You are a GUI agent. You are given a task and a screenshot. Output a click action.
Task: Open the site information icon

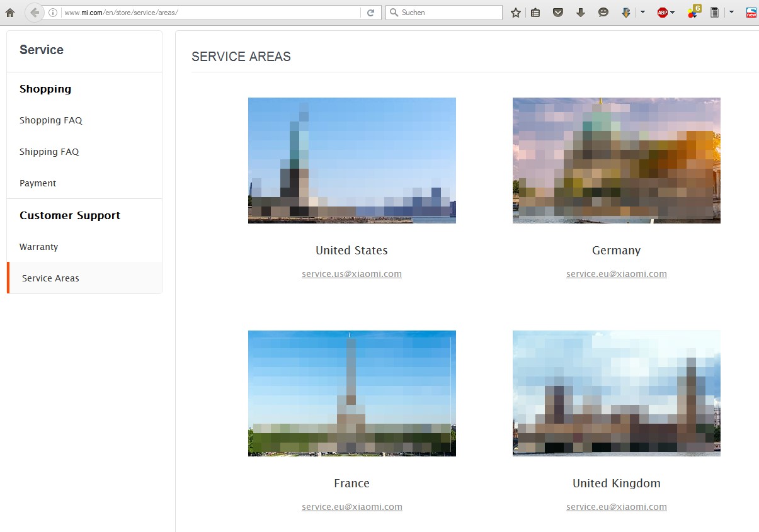(53, 13)
